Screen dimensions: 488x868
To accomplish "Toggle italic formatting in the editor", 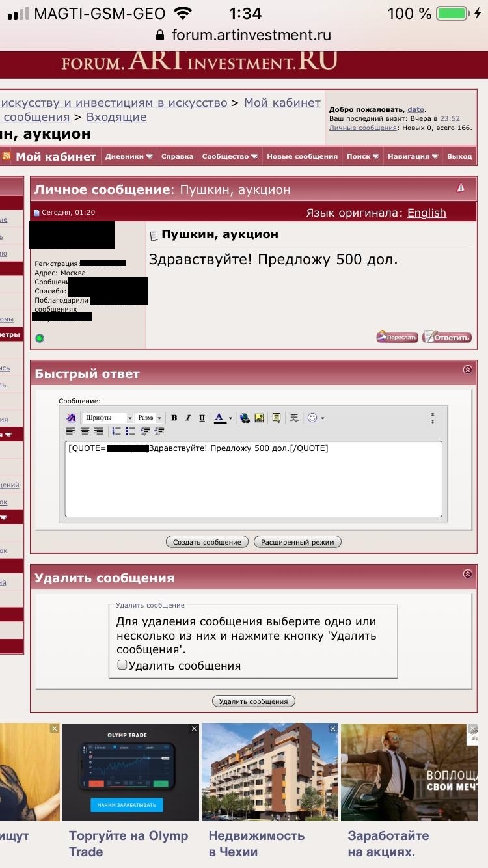I will pos(188,418).
